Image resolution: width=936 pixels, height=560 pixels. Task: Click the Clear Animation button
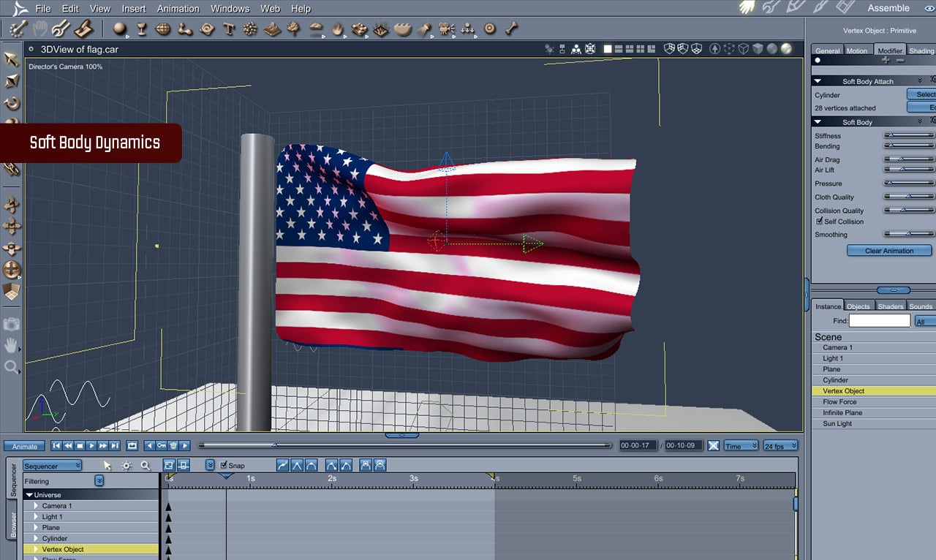(x=888, y=251)
